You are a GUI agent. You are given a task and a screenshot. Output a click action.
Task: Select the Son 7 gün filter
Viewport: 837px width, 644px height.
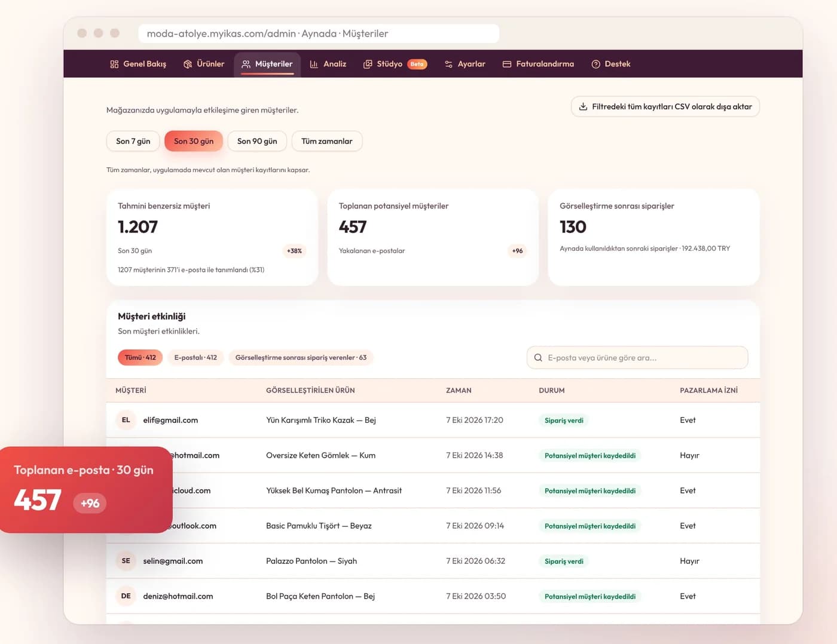pos(133,141)
